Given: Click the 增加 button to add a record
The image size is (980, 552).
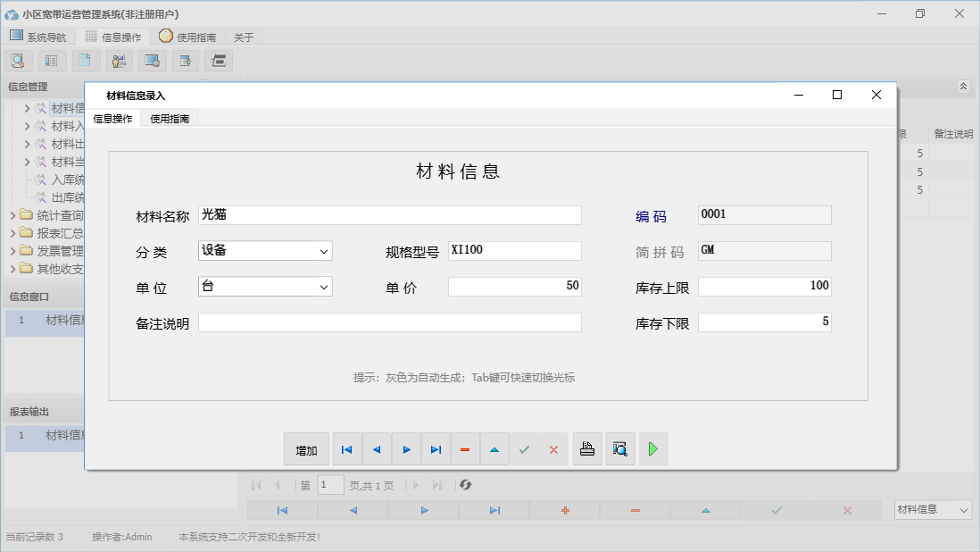Looking at the screenshot, I should (306, 449).
